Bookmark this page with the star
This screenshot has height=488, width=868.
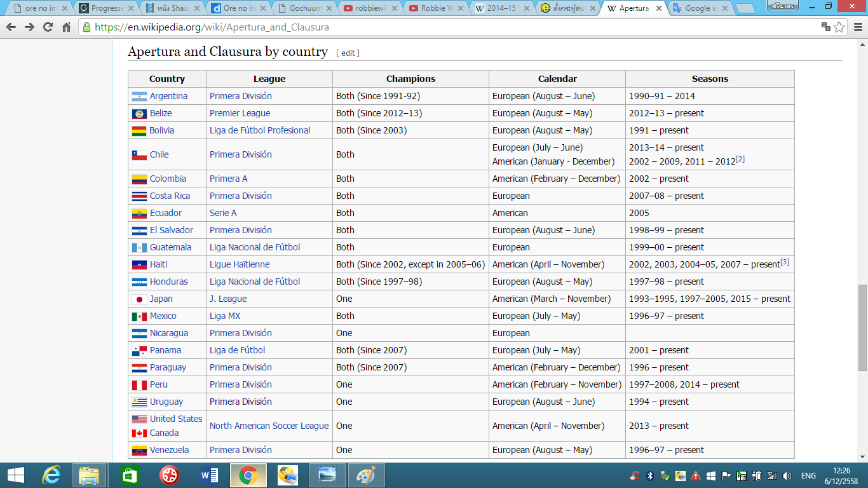(839, 27)
